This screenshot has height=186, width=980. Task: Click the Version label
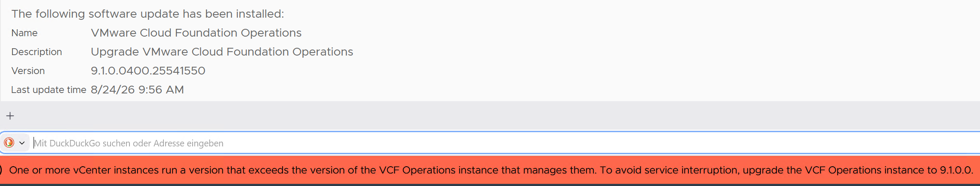pos(28,71)
